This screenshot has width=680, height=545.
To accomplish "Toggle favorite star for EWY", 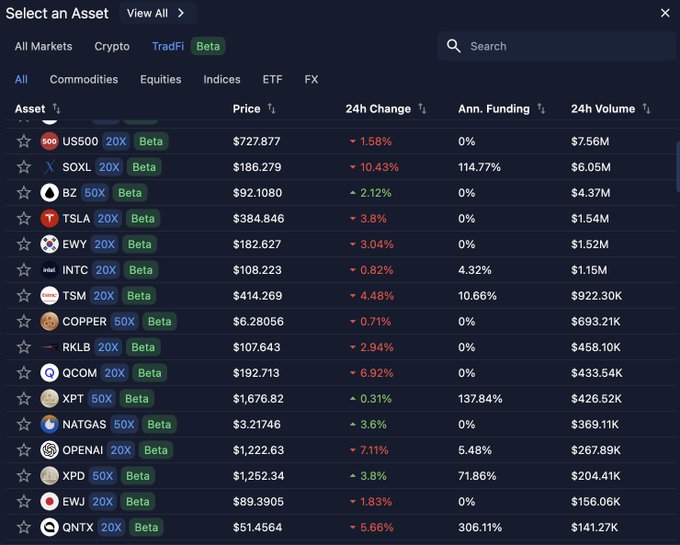I will tap(24, 244).
